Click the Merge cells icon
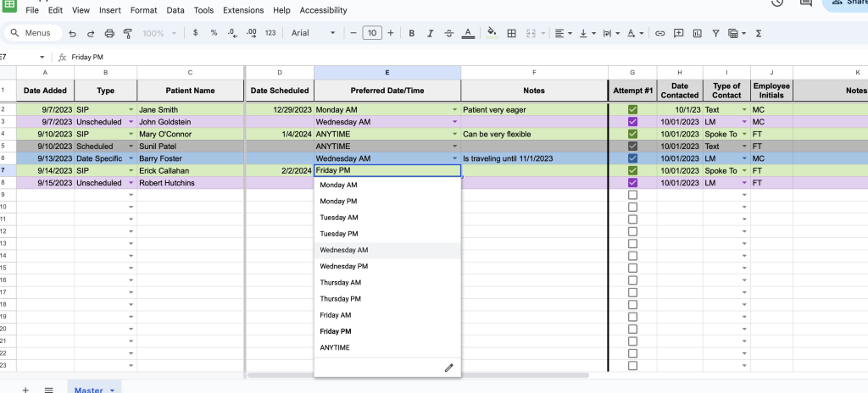 pos(531,33)
